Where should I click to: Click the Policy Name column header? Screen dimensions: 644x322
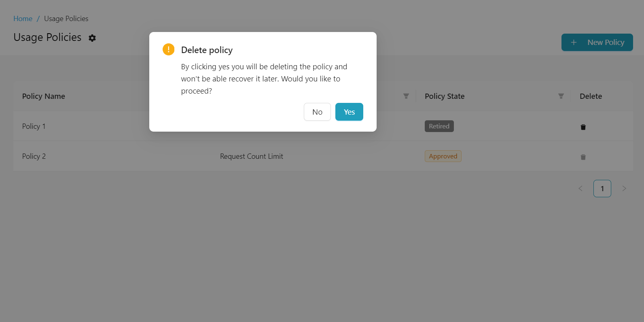tap(43, 96)
